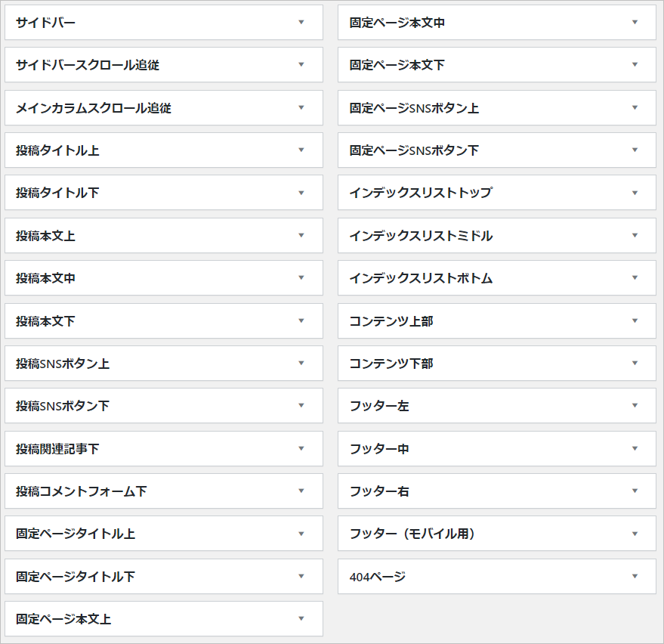Toggle open 投稿SNSボタン上 arrow
Screen dimensions: 664x644
301,363
